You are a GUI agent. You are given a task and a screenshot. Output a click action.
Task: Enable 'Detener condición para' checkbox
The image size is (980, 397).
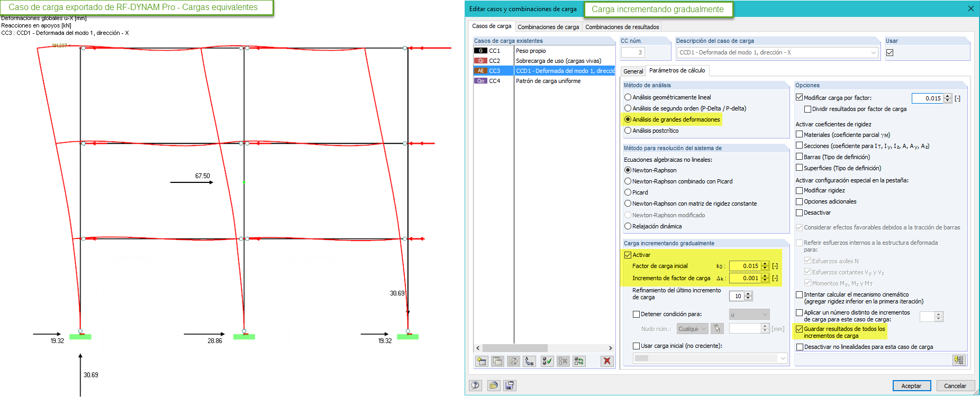click(637, 314)
